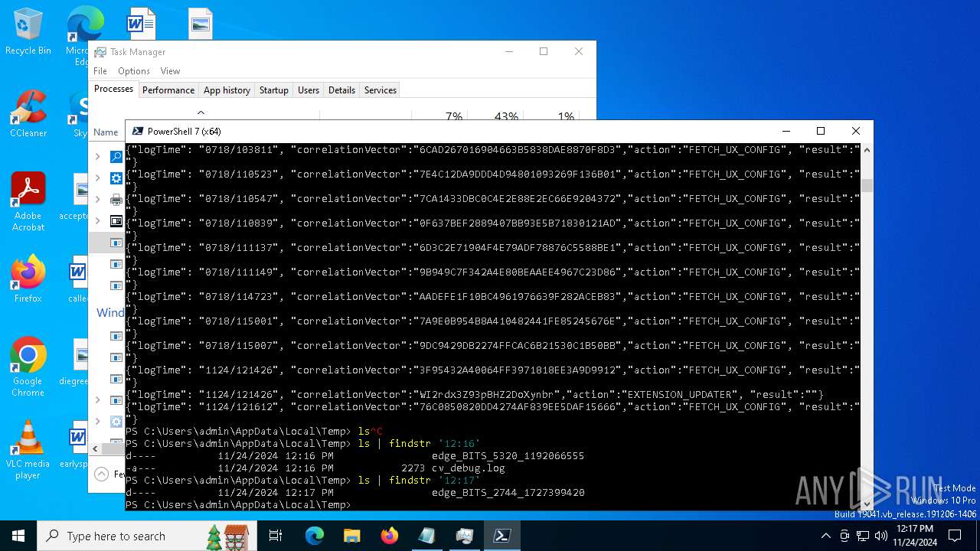
Task: Click the Task Manager title bar icon
Action: tap(100, 52)
